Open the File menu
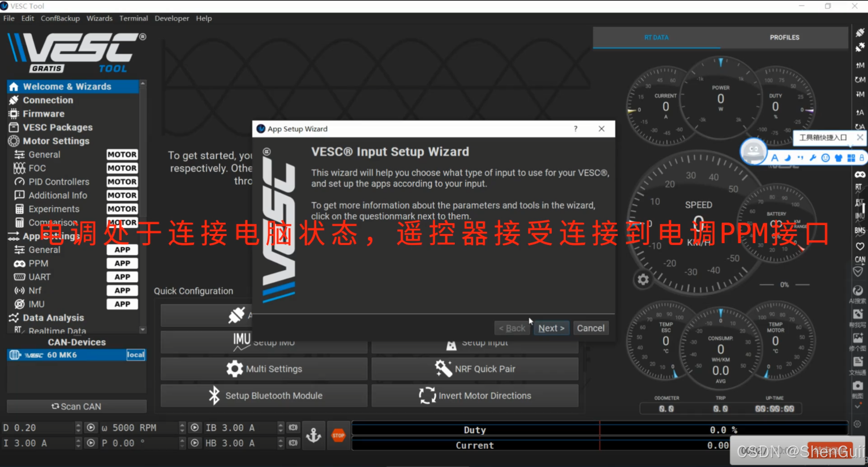 [x=9, y=18]
